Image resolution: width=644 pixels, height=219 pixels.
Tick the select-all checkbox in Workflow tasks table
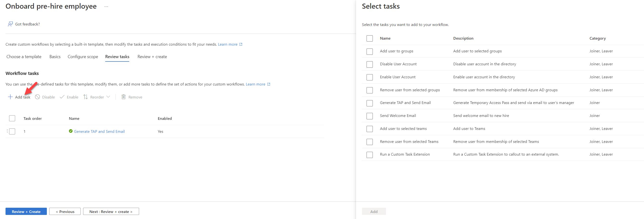point(12,118)
